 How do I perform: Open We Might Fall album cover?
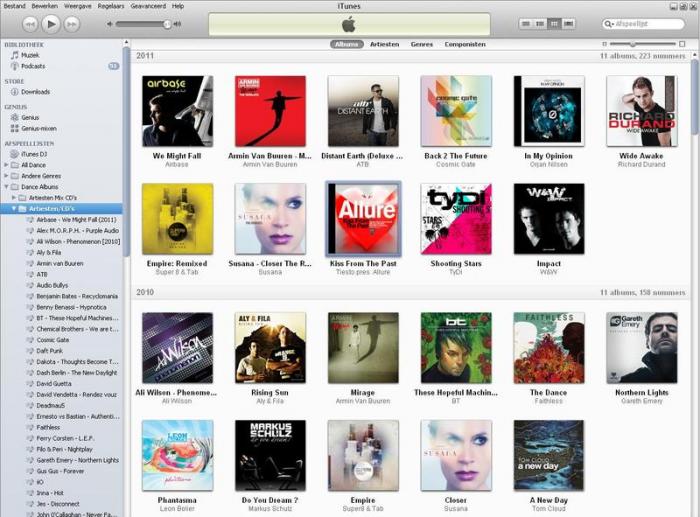click(x=177, y=111)
